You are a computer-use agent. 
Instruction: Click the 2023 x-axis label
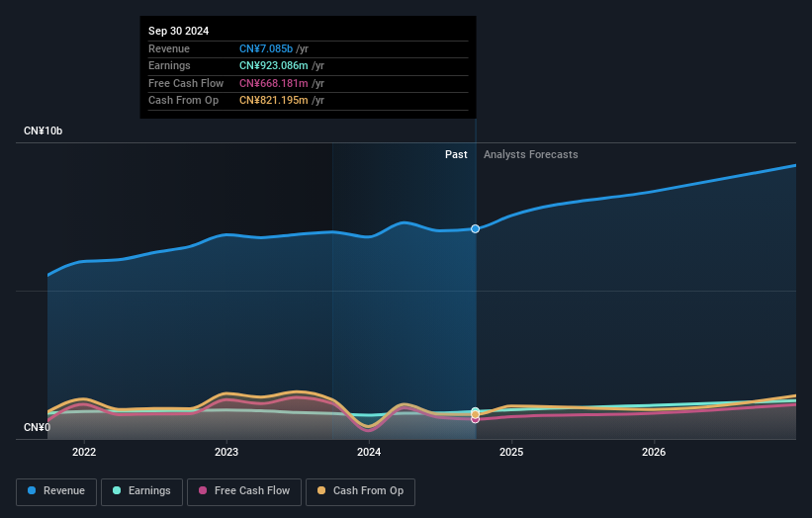pos(226,452)
